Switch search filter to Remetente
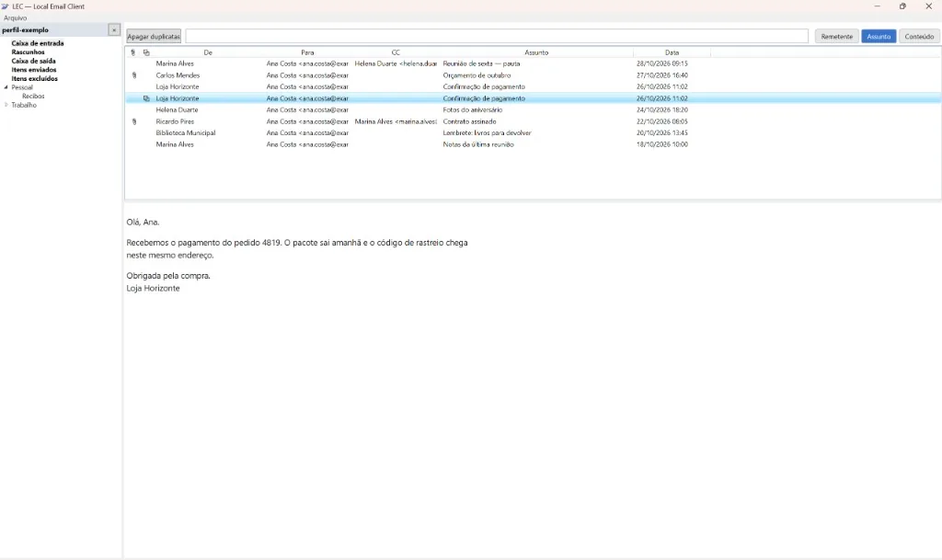Image resolution: width=942 pixels, height=560 pixels. 836,37
